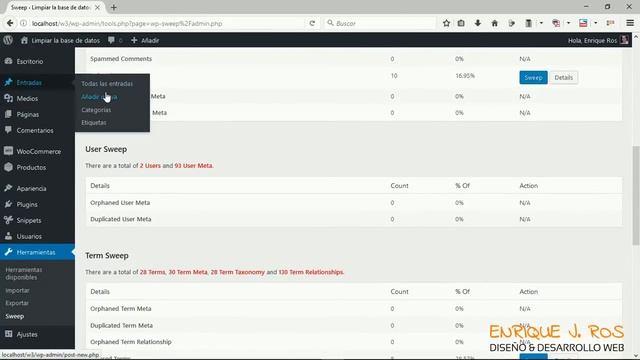Open bookmarks list clipboard icon
The image size is (640, 360).
[x=461, y=23]
